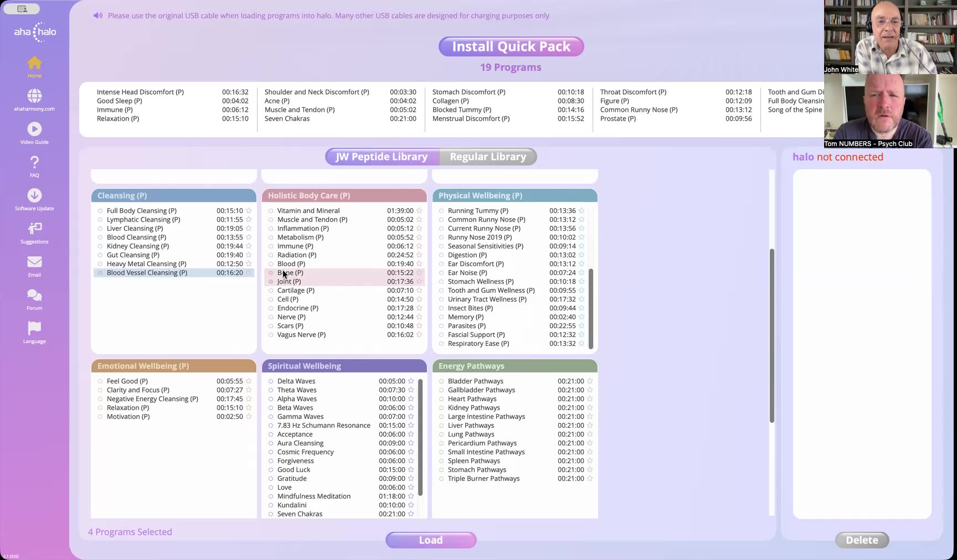Select the Bladder Pathways radio button
Viewport: 957px width, 560px height.
click(x=441, y=381)
